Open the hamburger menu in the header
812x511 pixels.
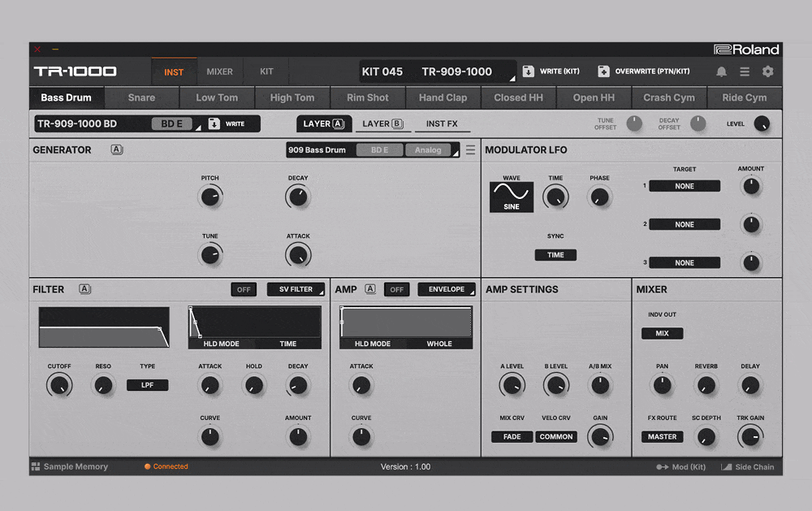[x=745, y=71]
